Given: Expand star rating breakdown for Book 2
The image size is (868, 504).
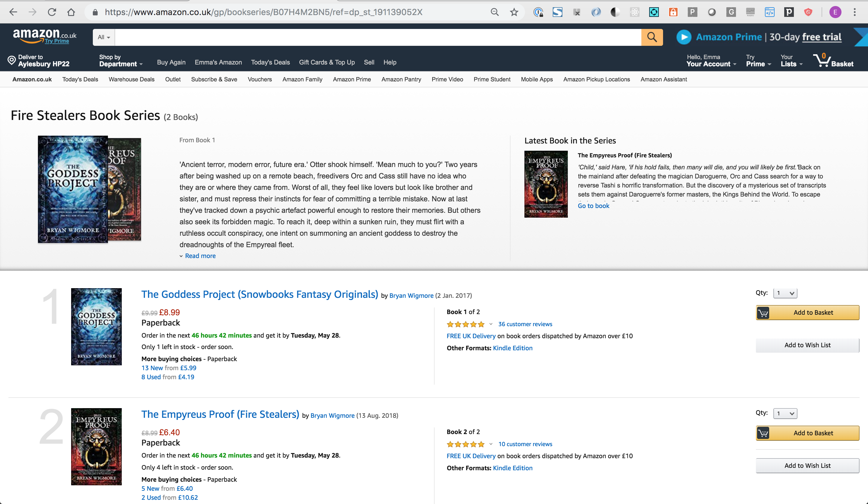Looking at the screenshot, I should [x=490, y=444].
